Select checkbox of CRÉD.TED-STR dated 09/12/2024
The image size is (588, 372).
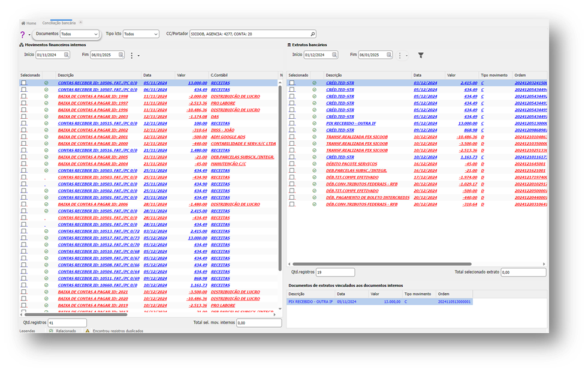click(292, 130)
